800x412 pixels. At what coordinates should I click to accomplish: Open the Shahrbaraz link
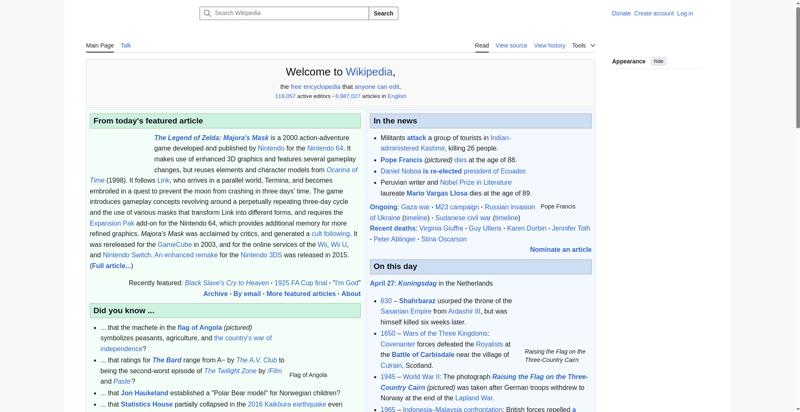coord(417,301)
